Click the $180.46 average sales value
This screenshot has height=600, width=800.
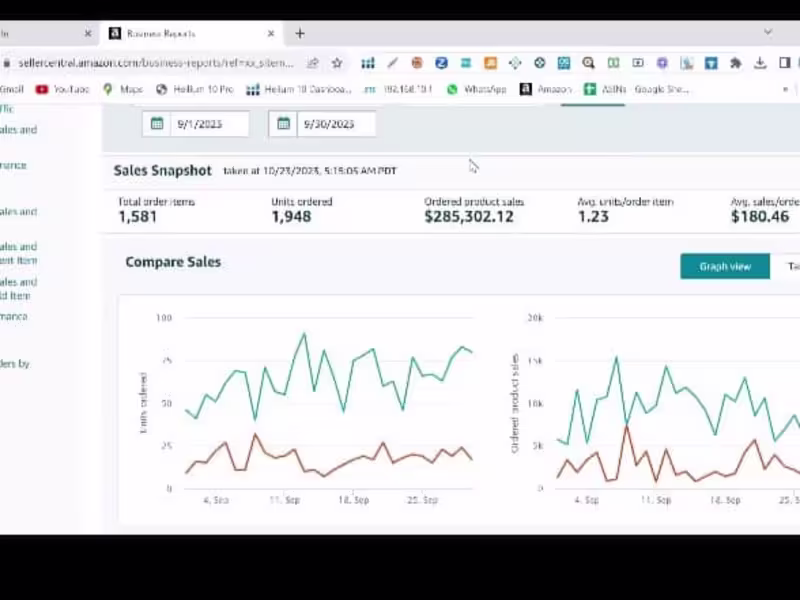[x=760, y=217]
